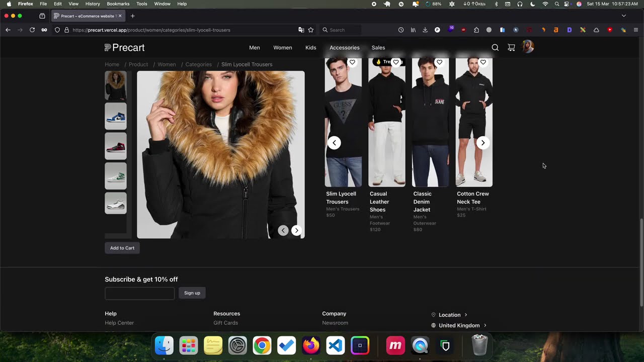Close the Precart browser tab
This screenshot has width=644, height=362.
point(120,16)
